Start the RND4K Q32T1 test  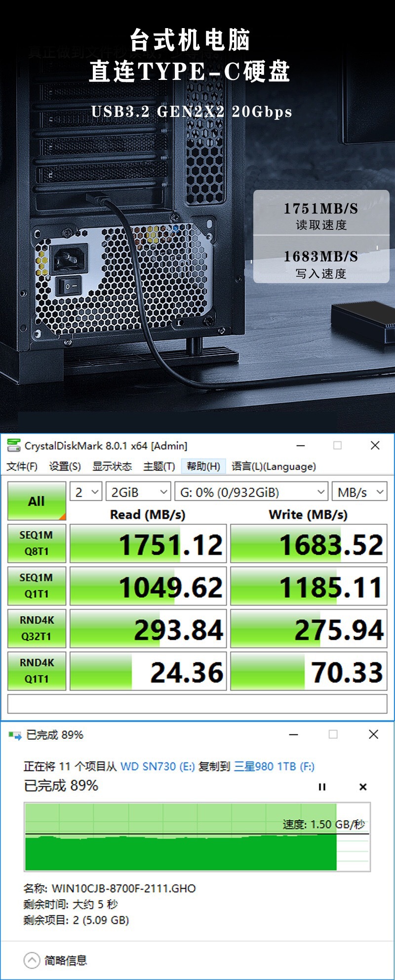[x=37, y=628]
